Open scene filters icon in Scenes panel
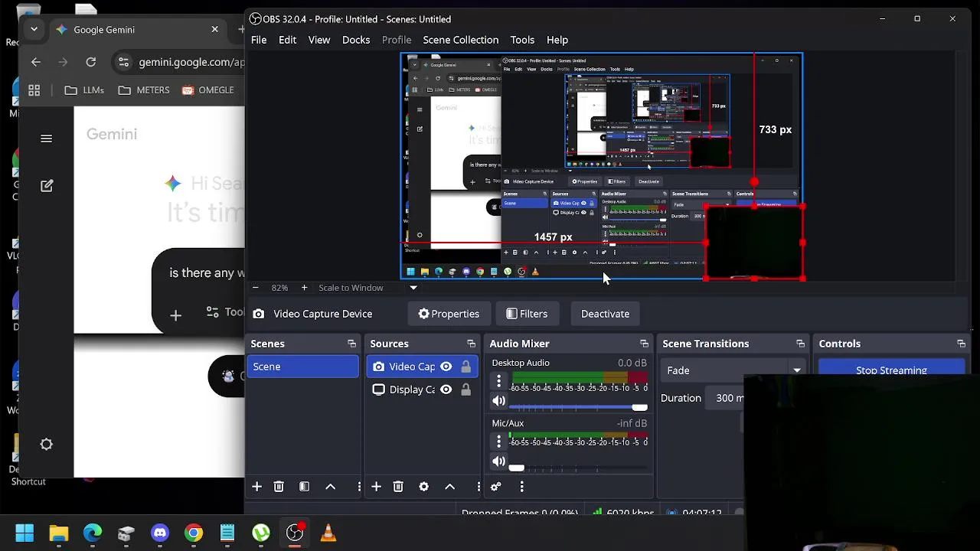Viewport: 980px width, 551px height. (304, 487)
